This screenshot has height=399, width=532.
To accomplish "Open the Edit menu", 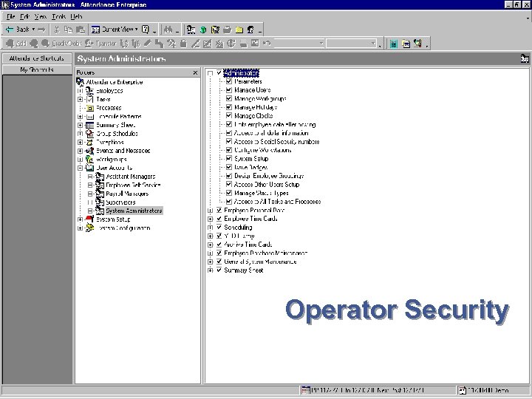I will tap(24, 16).
